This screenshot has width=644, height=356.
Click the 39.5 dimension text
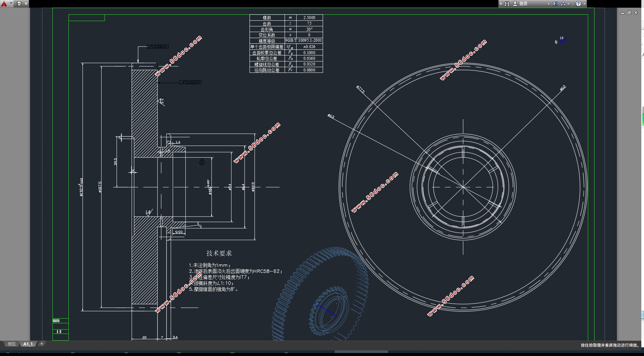(115, 162)
